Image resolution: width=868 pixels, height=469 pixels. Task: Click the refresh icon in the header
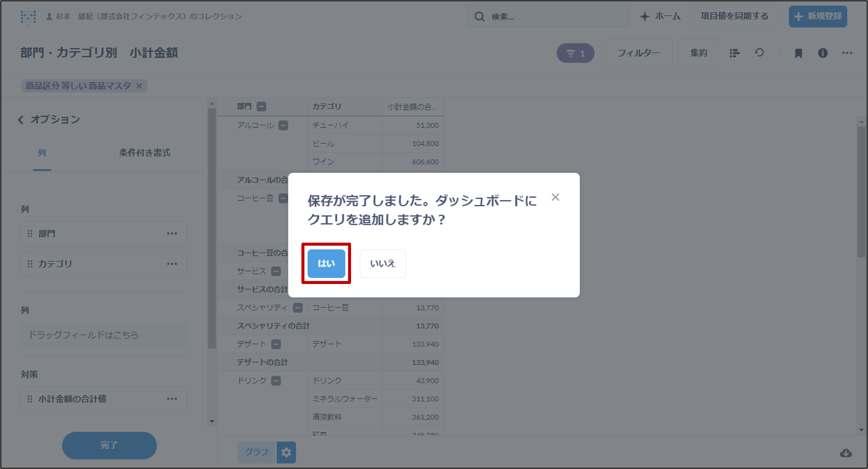(759, 53)
